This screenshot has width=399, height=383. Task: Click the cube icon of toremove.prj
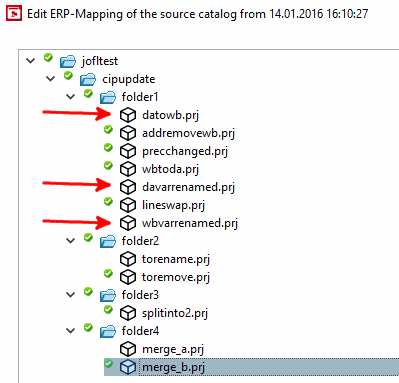[128, 277]
